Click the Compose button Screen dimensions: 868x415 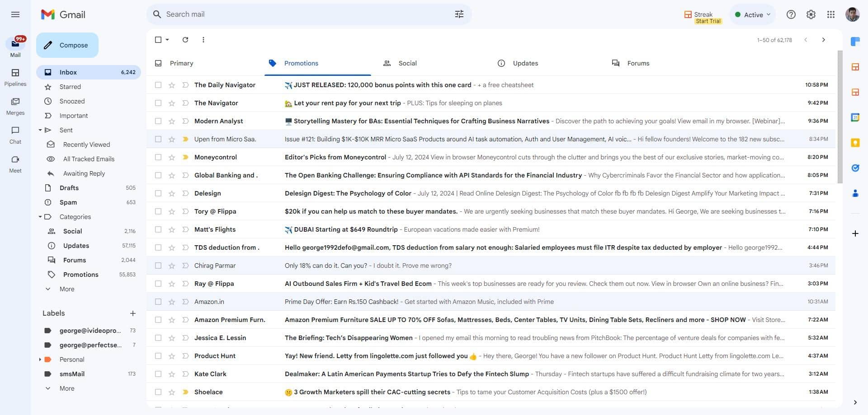pyautogui.click(x=67, y=45)
